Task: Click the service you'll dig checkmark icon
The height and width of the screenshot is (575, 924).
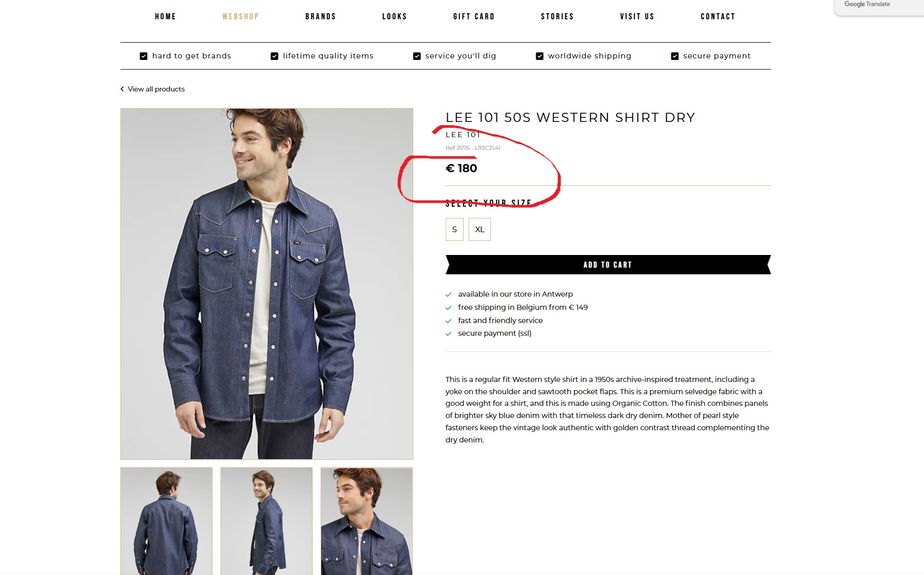Action: click(x=417, y=56)
